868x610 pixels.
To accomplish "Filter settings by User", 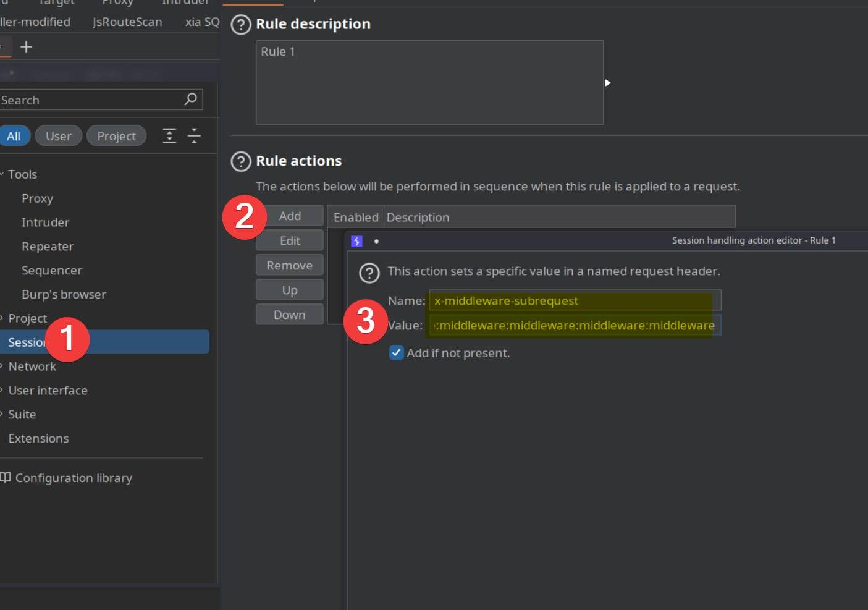I will (x=59, y=136).
